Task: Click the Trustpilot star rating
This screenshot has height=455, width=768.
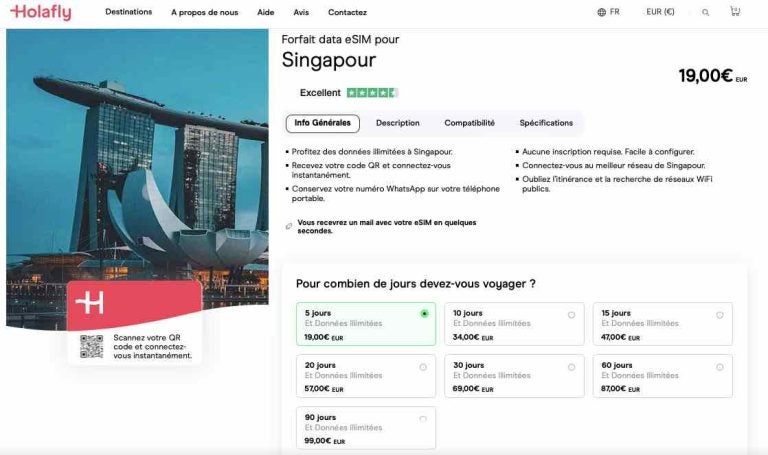Action: [371, 93]
